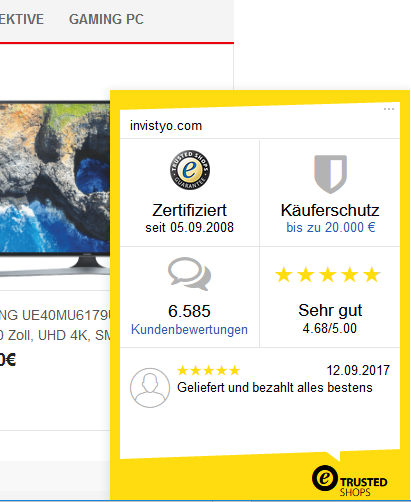
Task: Click the 'bis zu 20.000 €' link
Action: 331,227
